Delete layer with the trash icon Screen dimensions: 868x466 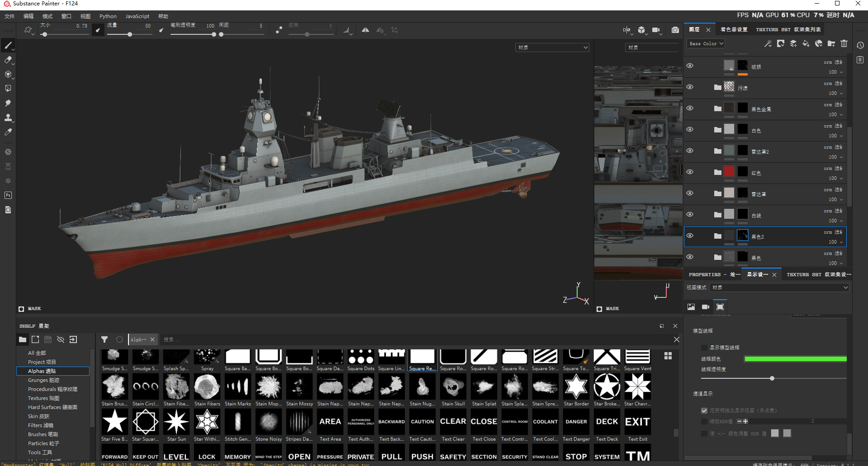coord(844,43)
